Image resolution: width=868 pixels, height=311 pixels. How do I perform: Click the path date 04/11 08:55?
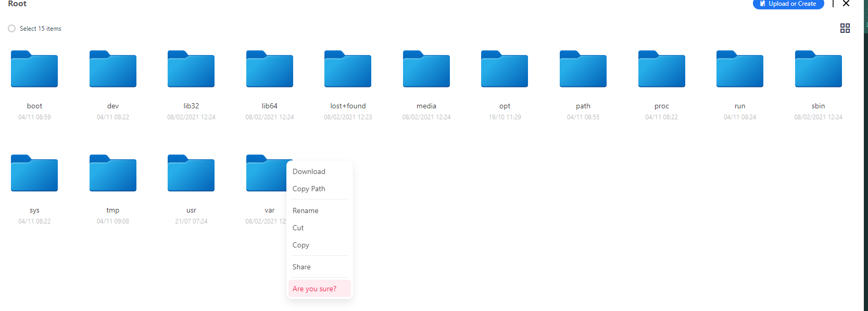[583, 117]
